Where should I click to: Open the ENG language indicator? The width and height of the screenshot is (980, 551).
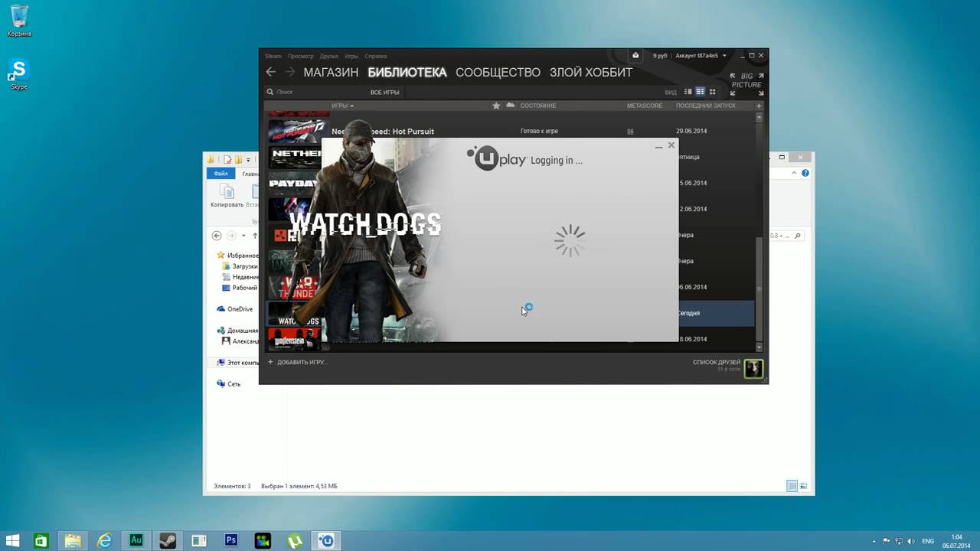point(928,541)
